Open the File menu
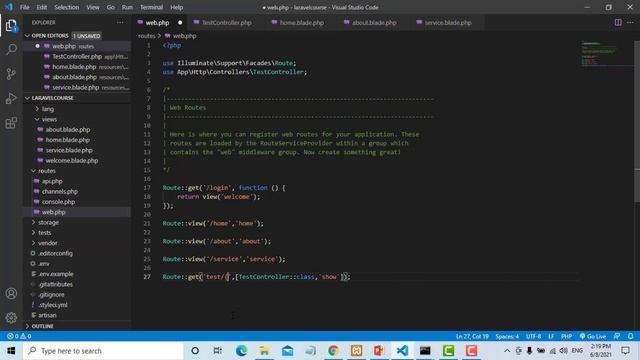 [x=24, y=7]
